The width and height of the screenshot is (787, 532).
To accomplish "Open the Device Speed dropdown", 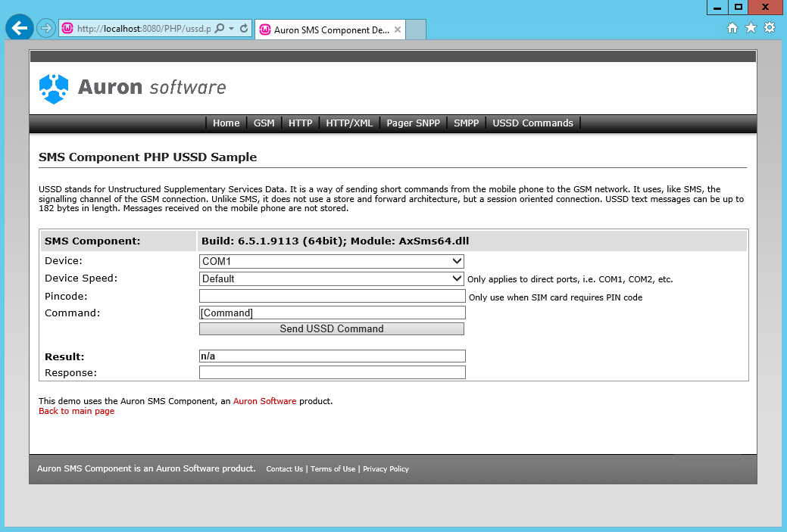I will tap(332, 278).
